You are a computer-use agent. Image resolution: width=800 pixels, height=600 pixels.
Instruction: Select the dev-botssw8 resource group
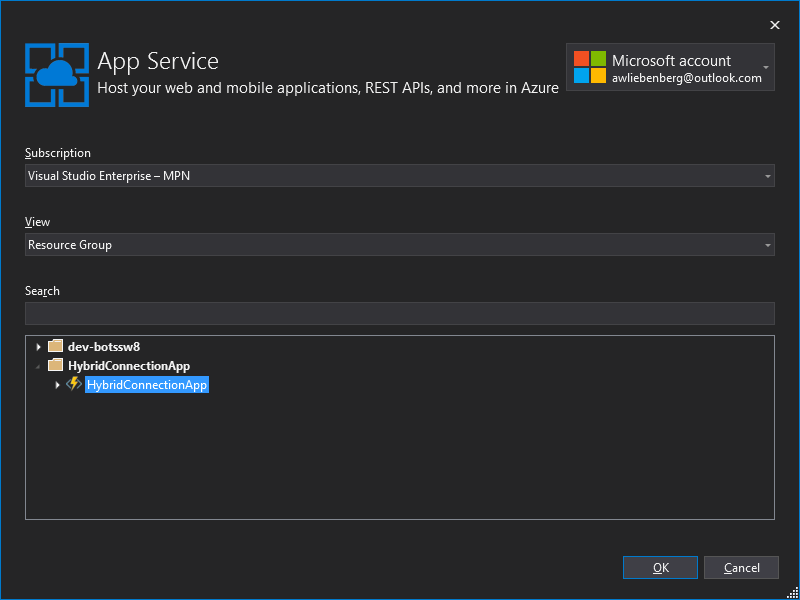click(x=104, y=347)
